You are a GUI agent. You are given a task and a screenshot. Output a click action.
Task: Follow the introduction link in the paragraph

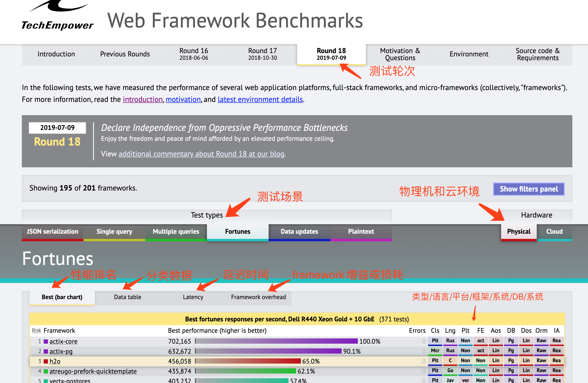pyautogui.click(x=143, y=100)
